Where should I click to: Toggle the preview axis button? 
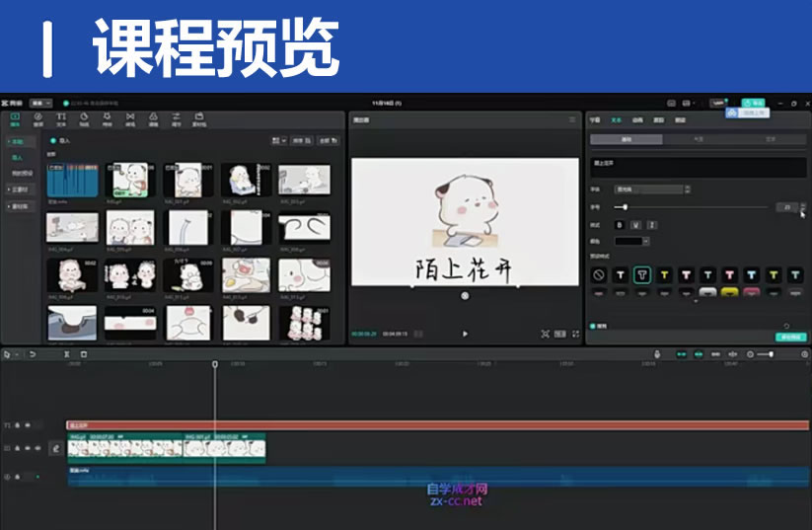tap(733, 354)
